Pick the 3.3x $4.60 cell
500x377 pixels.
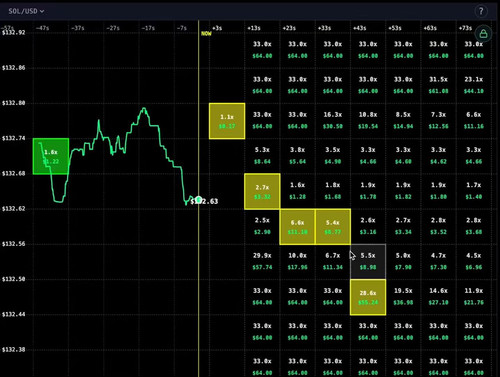coord(403,156)
